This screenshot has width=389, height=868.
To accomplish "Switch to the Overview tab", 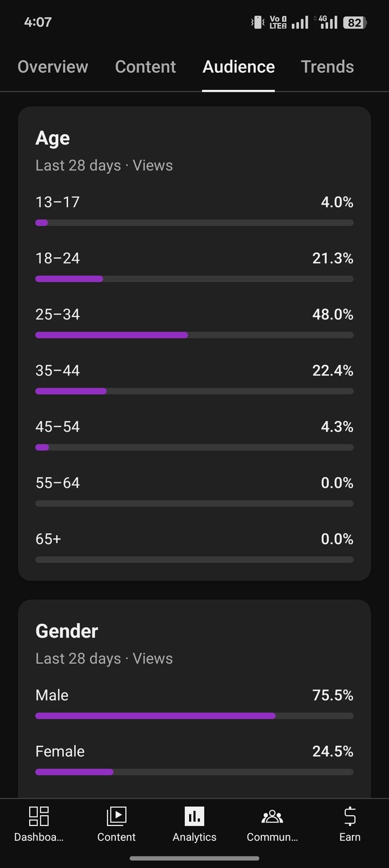I will pos(53,67).
